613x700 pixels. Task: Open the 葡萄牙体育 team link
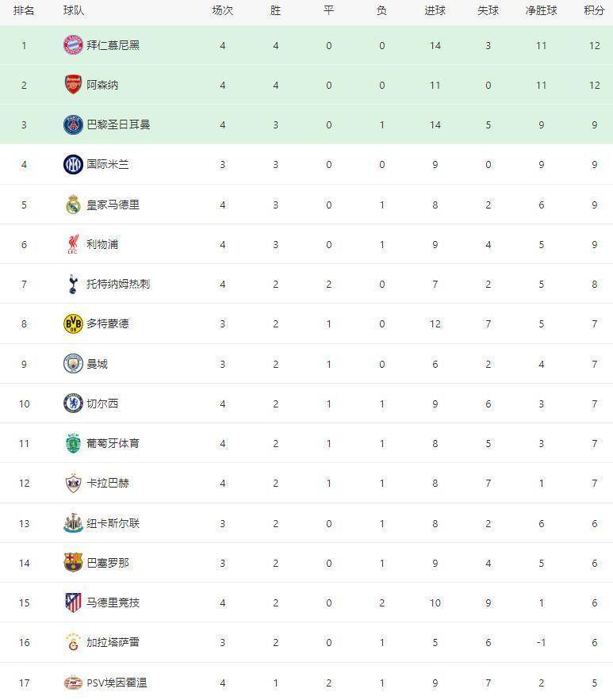coord(113,443)
